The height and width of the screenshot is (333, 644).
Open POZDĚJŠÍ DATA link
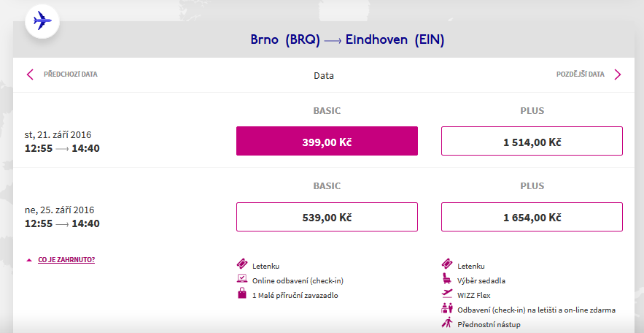tap(581, 74)
